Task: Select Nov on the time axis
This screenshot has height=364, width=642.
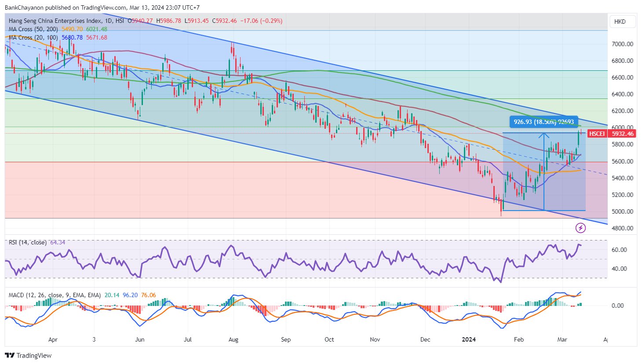Action: 375,339
